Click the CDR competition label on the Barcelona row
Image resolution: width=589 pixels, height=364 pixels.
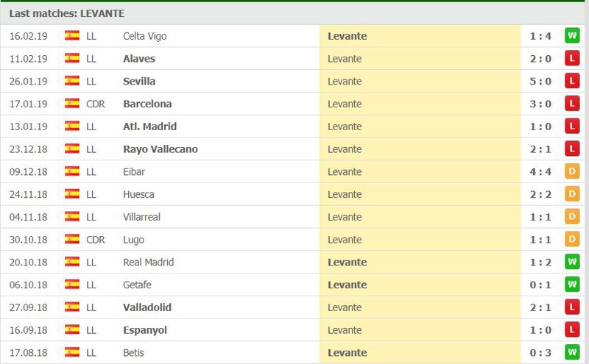coord(96,104)
